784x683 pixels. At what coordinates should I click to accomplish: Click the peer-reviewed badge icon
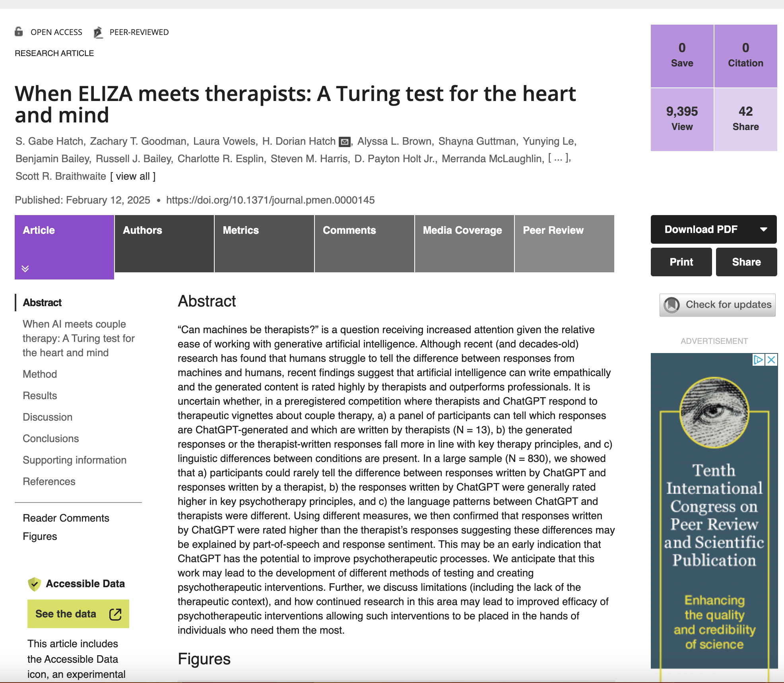tap(98, 32)
